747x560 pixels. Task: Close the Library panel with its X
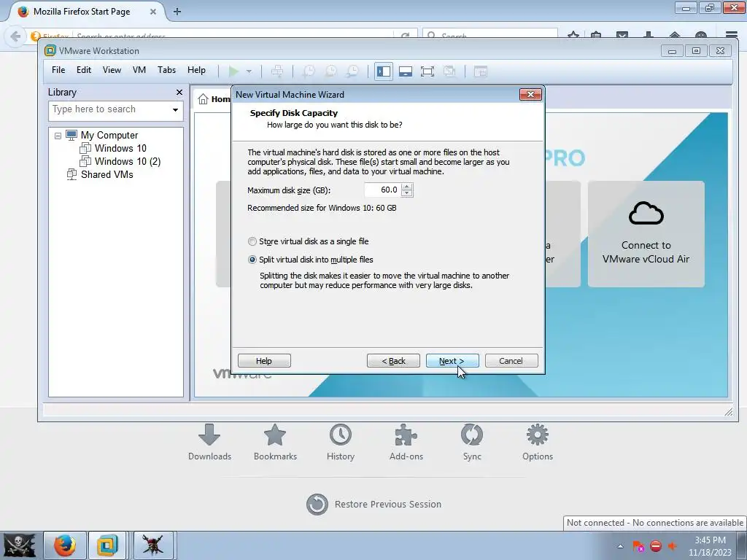point(179,93)
